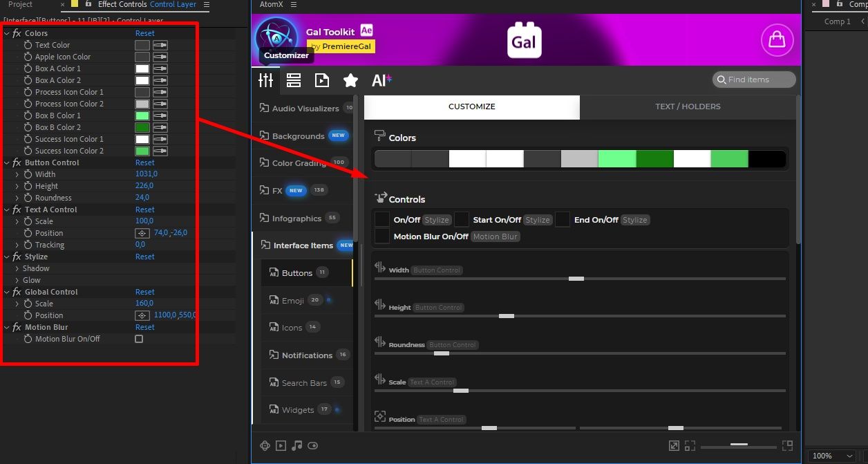
Task: Switch to the TEXT / HOLDERS tab
Action: (x=688, y=106)
